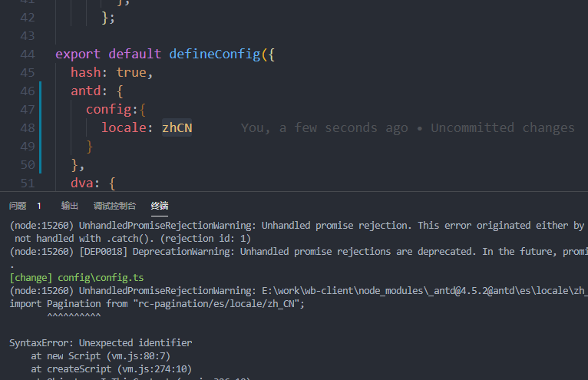Image resolution: width=588 pixels, height=380 pixels.
Task: Click the DEP0018 DeprecationWarning terminal line
Action: (x=299, y=251)
